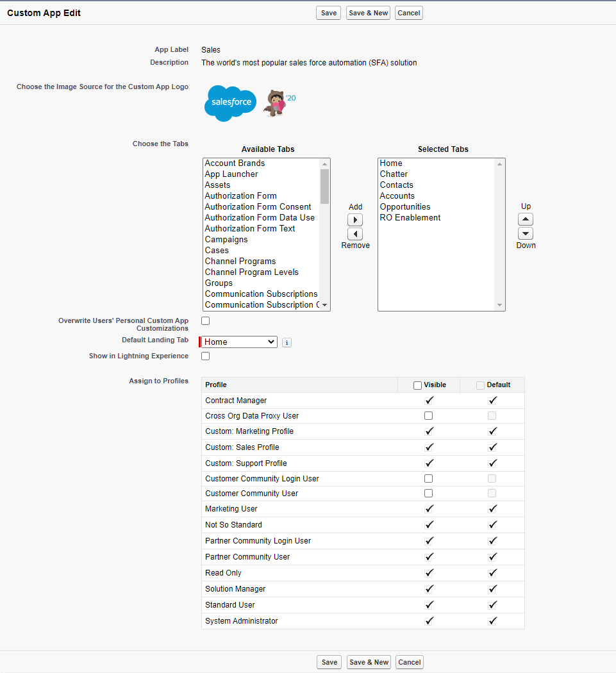
Task: Toggle Overwrite Users' Personal Custom App Customizations
Action: 206,320
